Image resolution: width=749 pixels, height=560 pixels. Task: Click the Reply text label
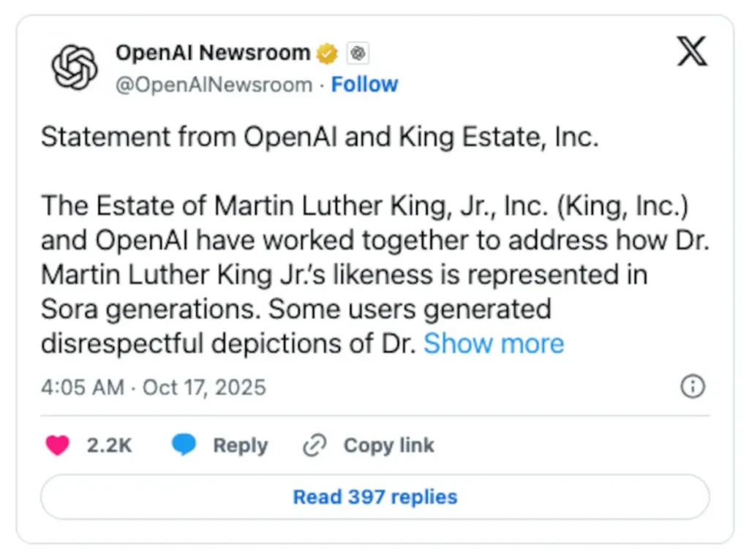coord(240,445)
